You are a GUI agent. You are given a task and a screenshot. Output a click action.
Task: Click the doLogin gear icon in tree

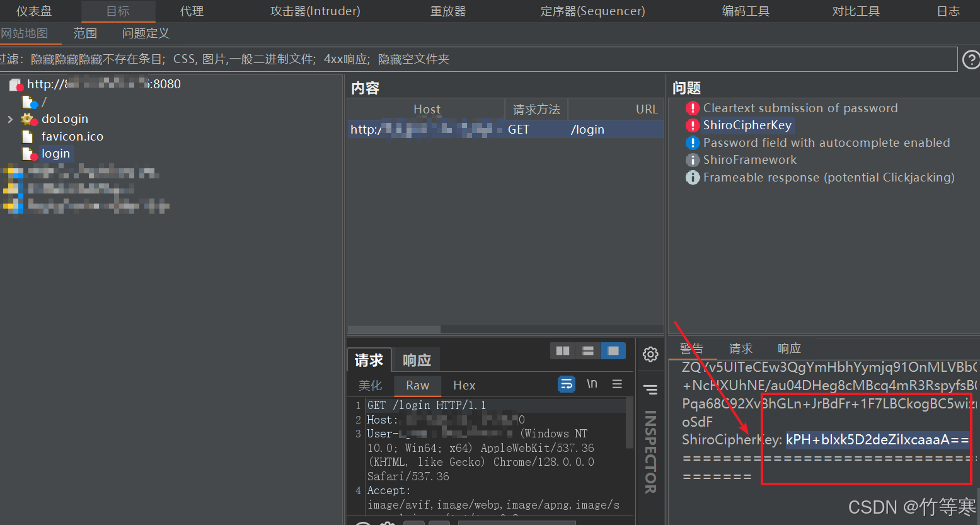[x=28, y=119]
